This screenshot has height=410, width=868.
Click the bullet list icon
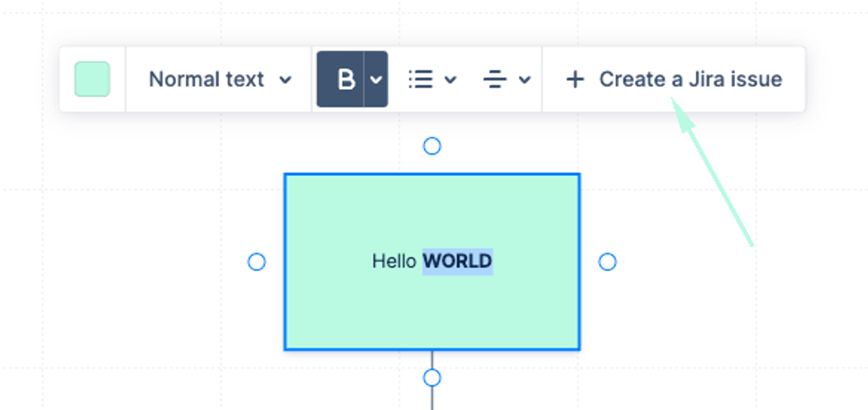tap(421, 79)
